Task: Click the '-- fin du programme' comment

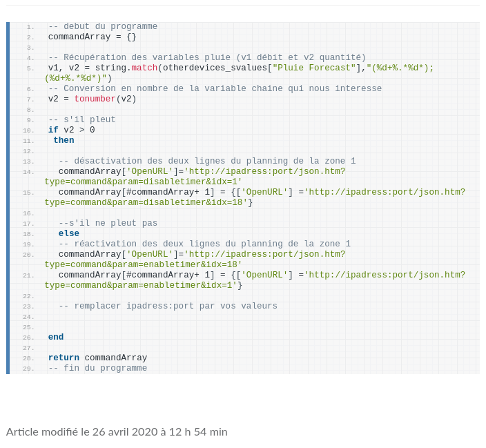Action: 97,369
